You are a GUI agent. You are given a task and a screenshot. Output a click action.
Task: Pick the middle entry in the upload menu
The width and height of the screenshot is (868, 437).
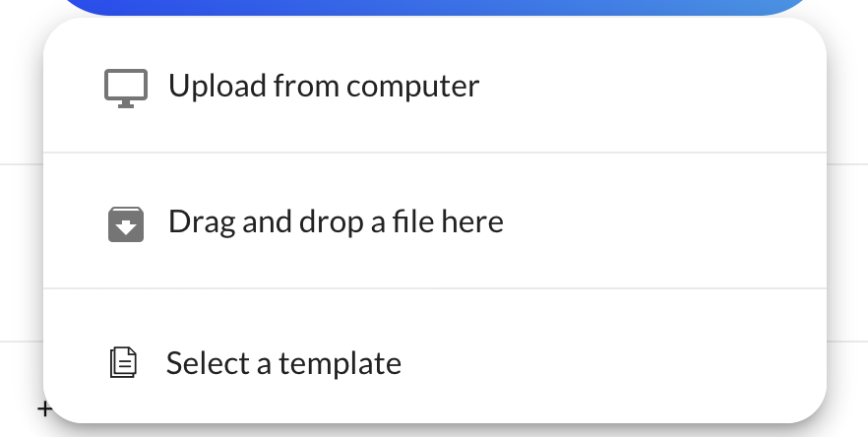[x=434, y=221]
